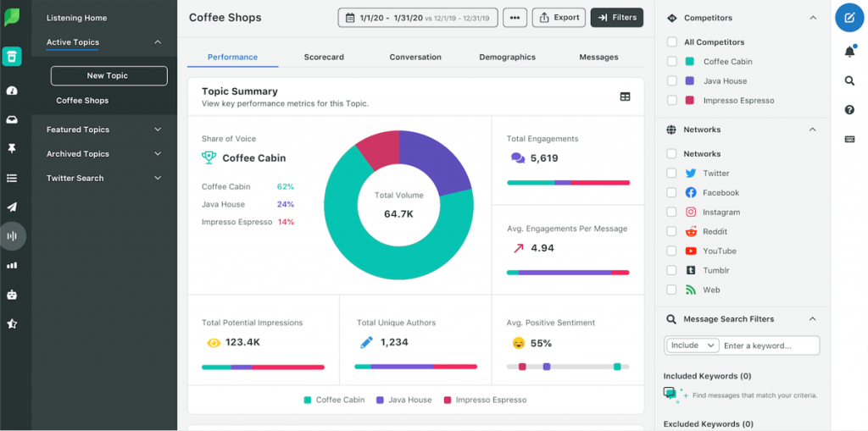Switch to the Conversation tab
The width and height of the screenshot is (868, 431).
tap(415, 57)
